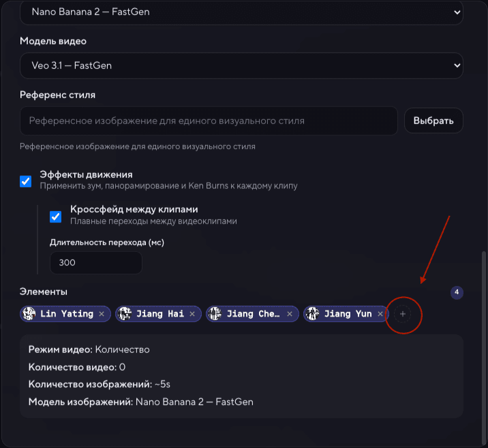Screen dimensions: 488x448
Task: Click the Референс стиля label
Action: tap(57, 95)
